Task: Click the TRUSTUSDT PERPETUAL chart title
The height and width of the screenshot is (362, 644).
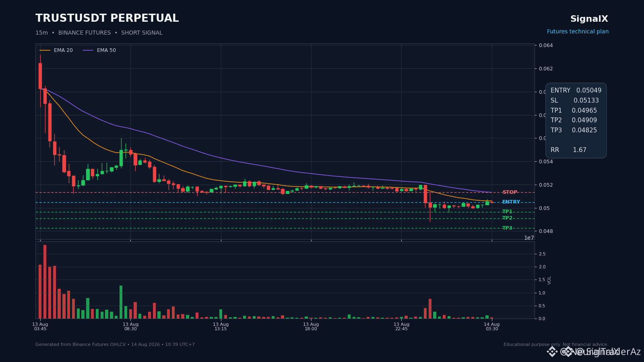Action: tap(107, 19)
